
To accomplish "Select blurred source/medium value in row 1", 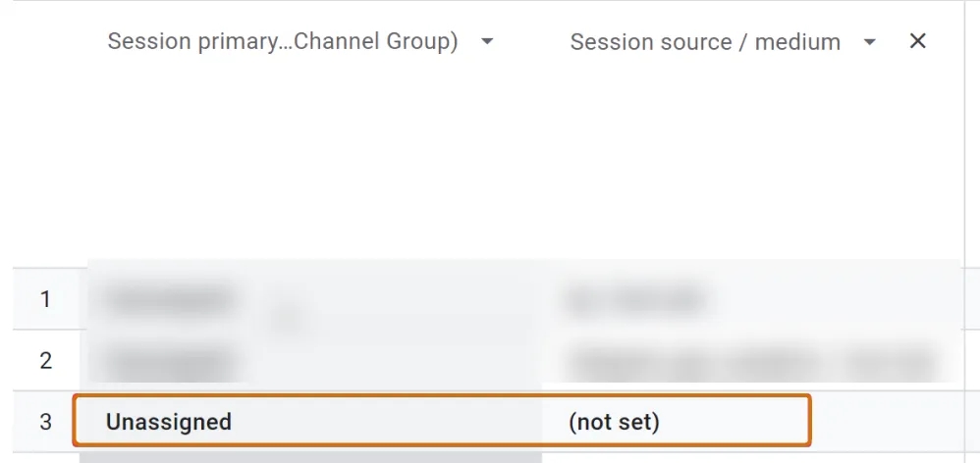I will click(636, 299).
